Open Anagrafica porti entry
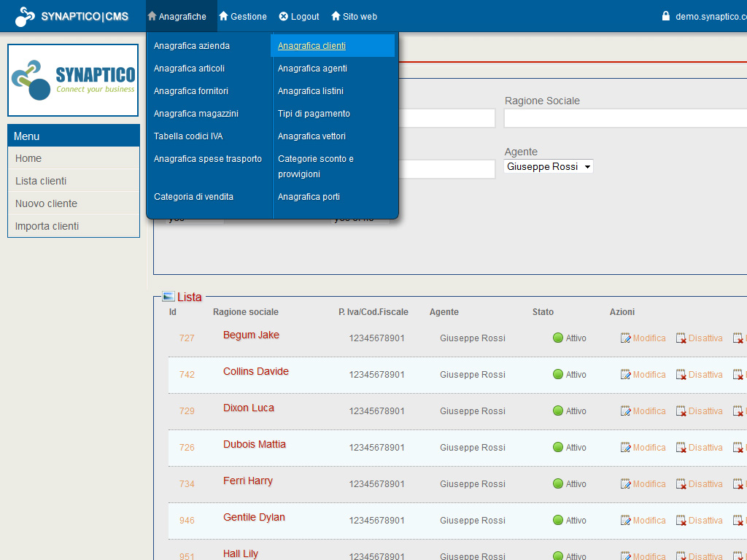This screenshot has width=747, height=560. coord(309,197)
